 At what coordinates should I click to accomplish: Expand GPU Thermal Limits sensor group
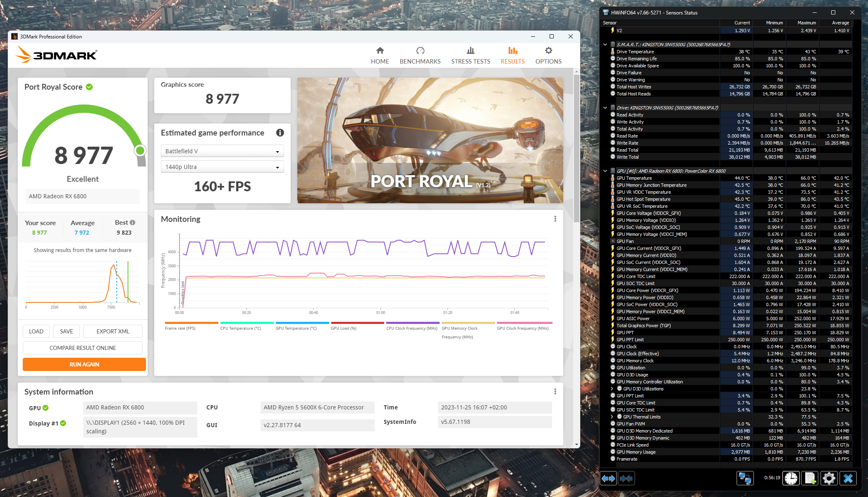(612, 417)
